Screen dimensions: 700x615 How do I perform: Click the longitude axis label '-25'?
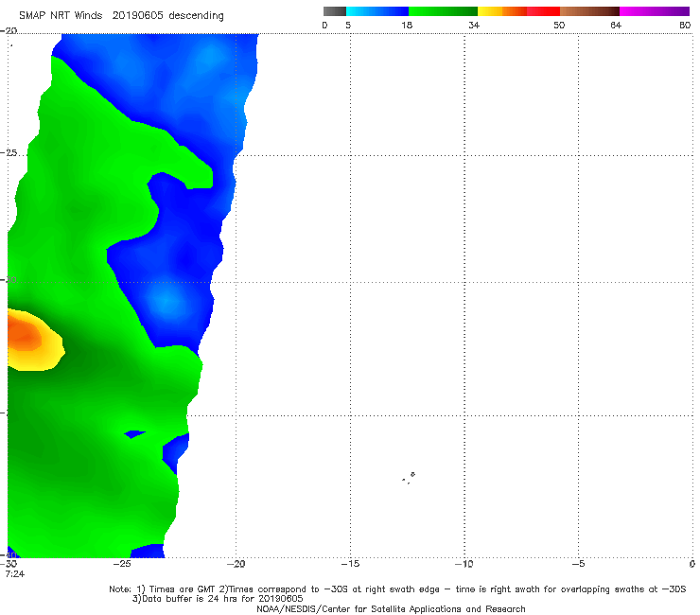point(122,564)
